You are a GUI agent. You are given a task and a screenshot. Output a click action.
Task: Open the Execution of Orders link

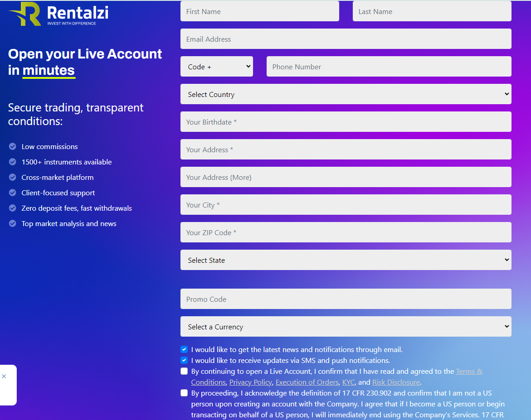coord(307,382)
